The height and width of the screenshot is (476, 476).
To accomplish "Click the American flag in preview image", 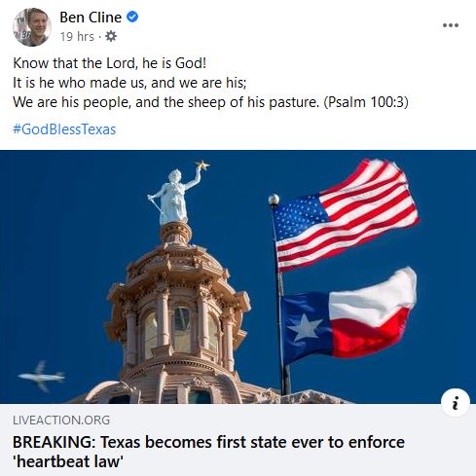I will 346,215.
